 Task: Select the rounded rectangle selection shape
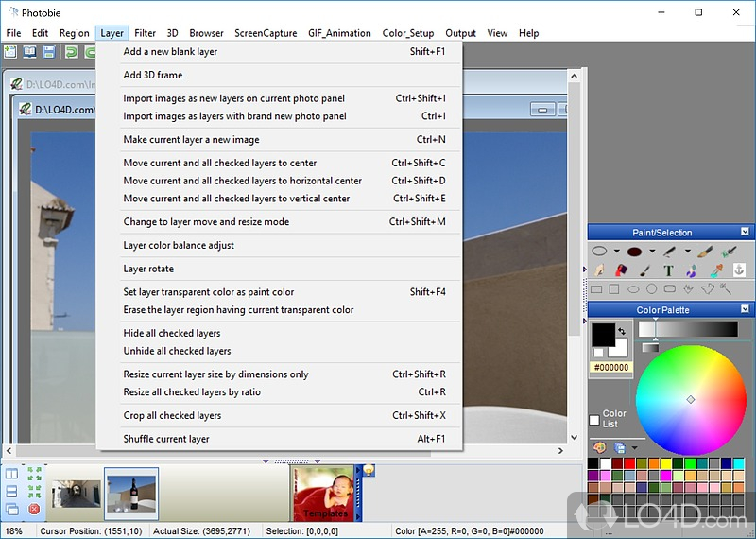click(x=670, y=289)
